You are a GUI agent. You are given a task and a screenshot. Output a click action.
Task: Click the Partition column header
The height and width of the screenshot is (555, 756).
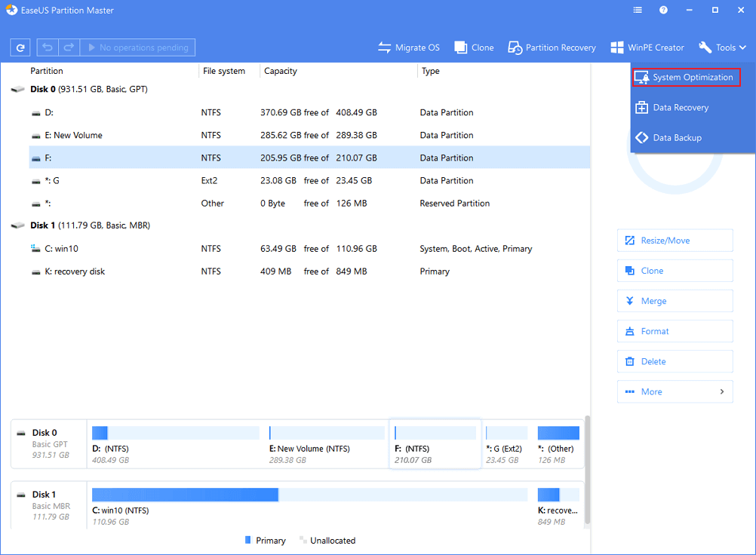point(47,71)
